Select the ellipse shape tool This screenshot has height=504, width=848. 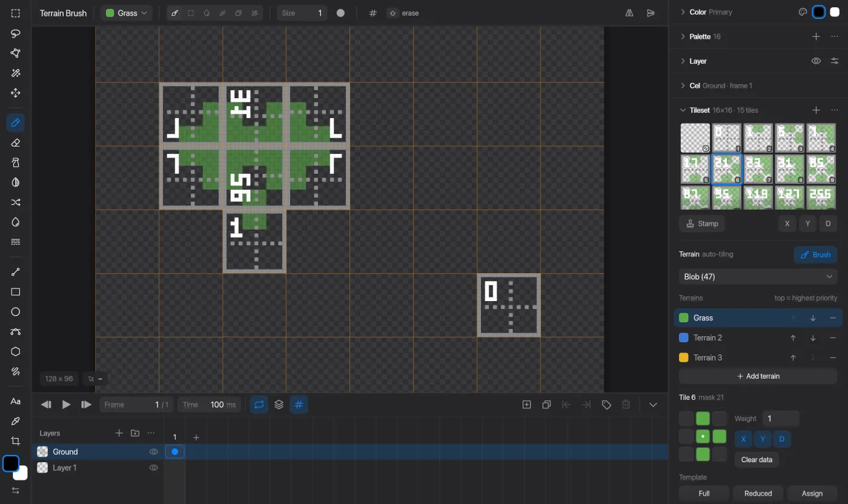(x=16, y=312)
